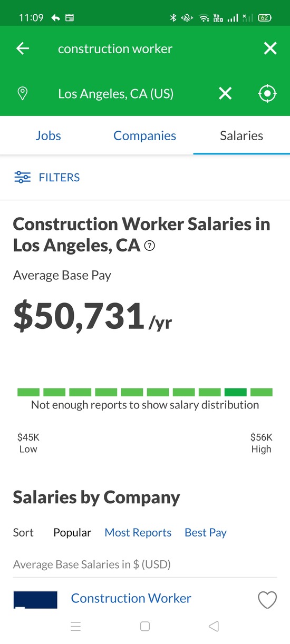Screen dimensions: 290x644
Task: Open the FILTERS options
Action: click(60, 178)
